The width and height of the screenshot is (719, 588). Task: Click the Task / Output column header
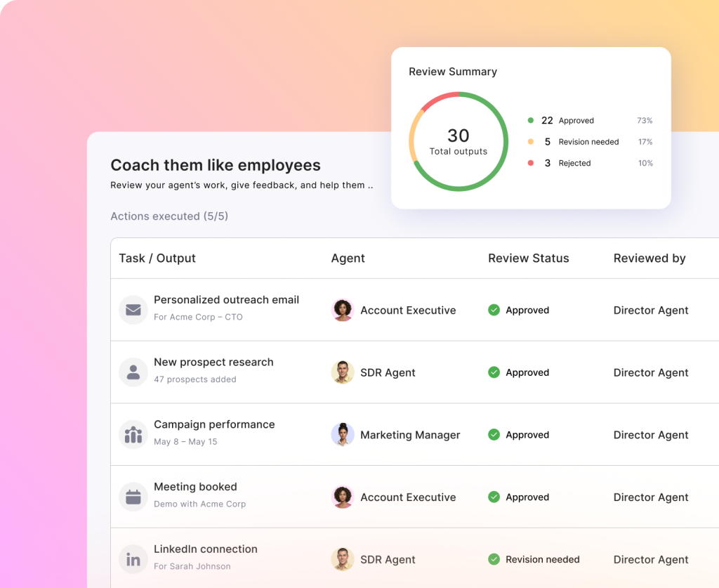coord(157,259)
